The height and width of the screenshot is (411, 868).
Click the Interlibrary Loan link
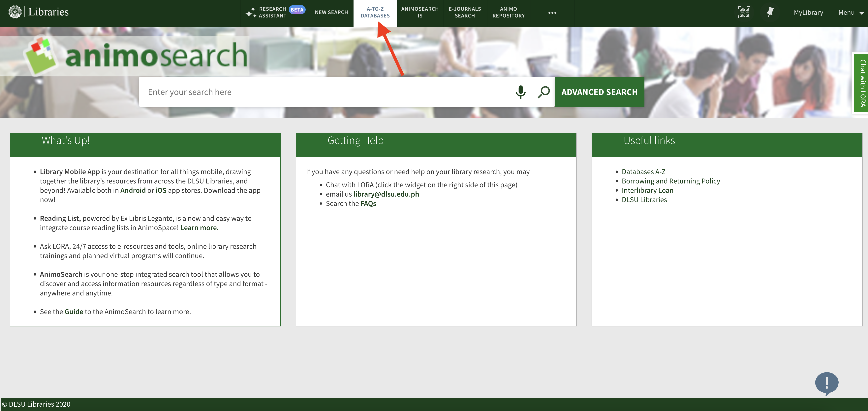click(x=647, y=191)
